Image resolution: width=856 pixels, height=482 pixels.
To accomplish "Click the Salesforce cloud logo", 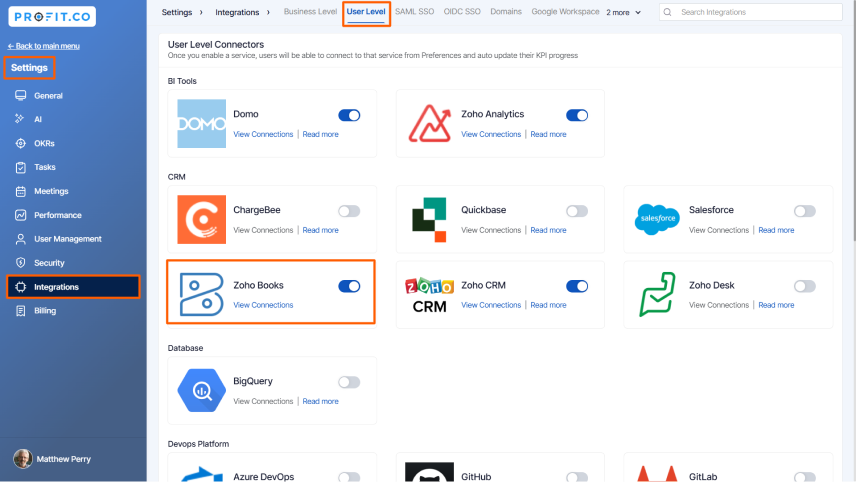I will 657,219.
